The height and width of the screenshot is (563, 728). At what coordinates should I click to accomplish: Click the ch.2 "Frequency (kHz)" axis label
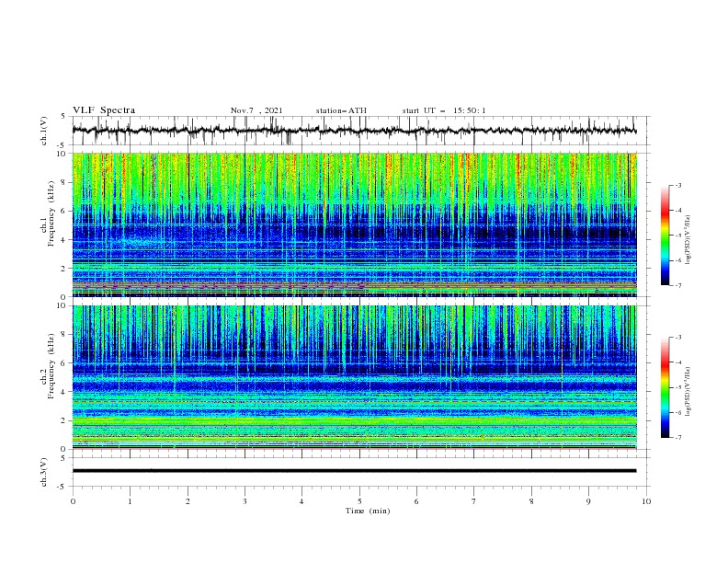tap(51, 366)
